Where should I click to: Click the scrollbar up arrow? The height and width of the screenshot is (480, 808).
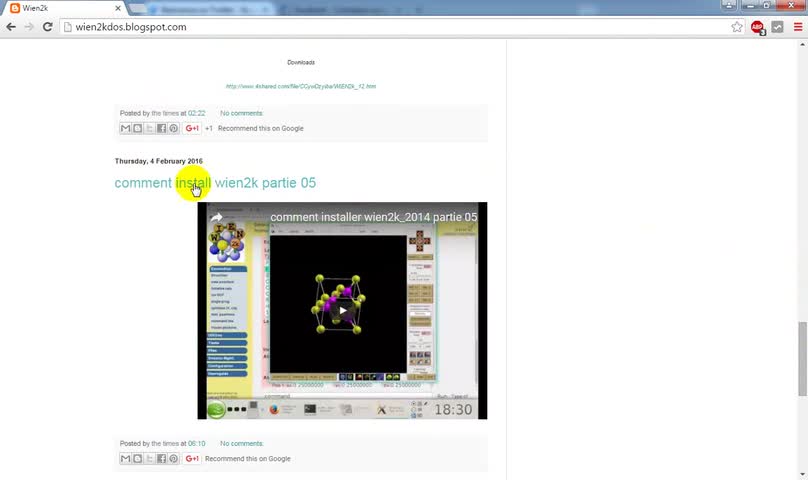(802, 44)
